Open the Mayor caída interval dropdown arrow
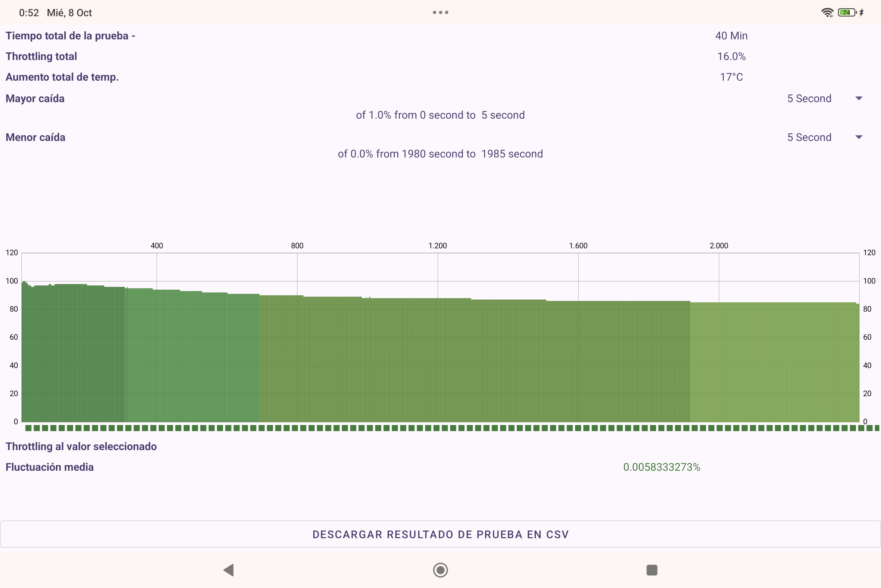Viewport: 881px width, 588px height. [x=859, y=98]
